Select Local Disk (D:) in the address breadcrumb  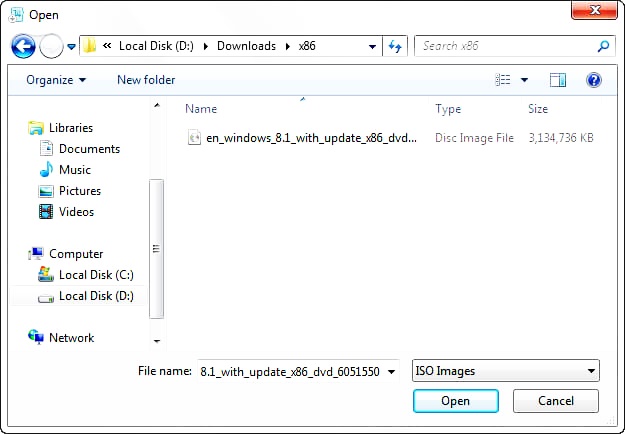(x=156, y=46)
